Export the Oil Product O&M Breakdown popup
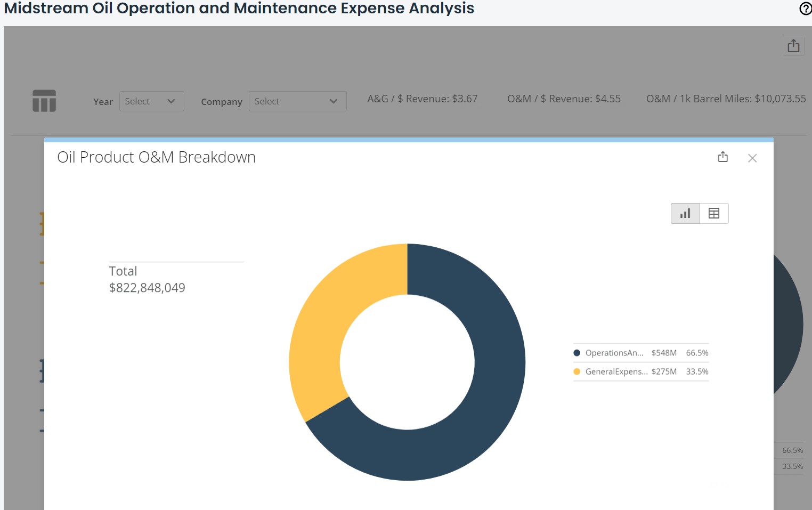Screen dimensions: 812x510 click(722, 157)
